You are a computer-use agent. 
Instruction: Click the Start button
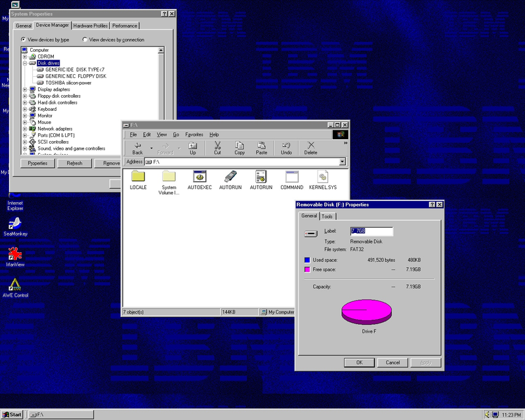click(x=12, y=415)
